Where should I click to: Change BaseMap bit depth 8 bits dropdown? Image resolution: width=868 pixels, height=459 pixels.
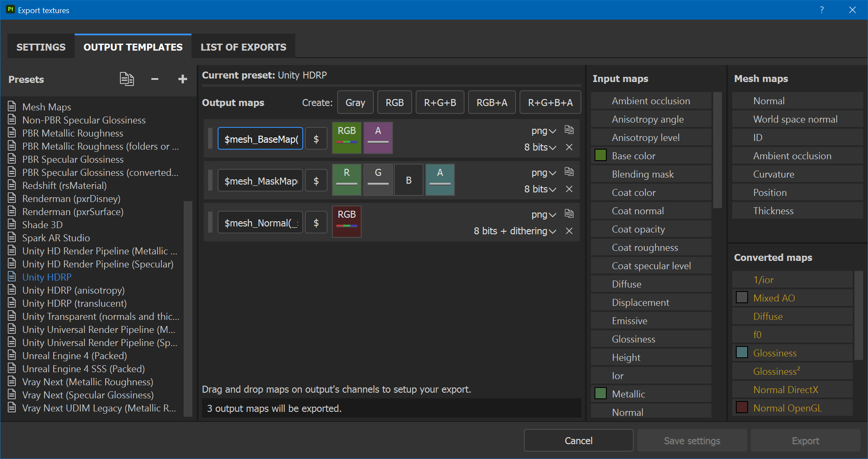coord(540,147)
